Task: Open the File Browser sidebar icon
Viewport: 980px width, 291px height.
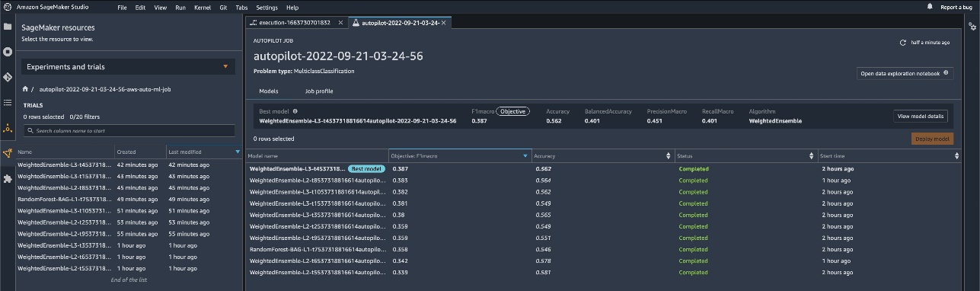Action: [8, 26]
